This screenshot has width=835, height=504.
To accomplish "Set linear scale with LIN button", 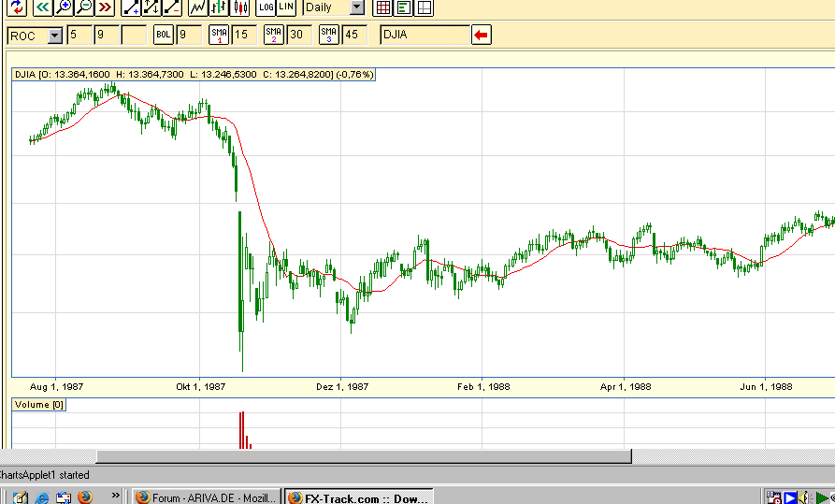I will 286,7.
